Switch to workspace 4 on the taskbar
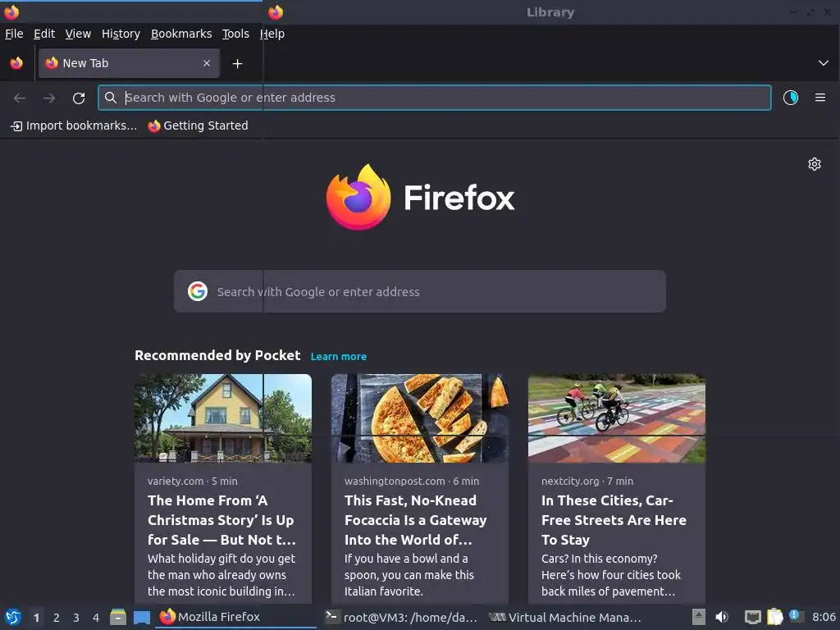 pyautogui.click(x=96, y=618)
